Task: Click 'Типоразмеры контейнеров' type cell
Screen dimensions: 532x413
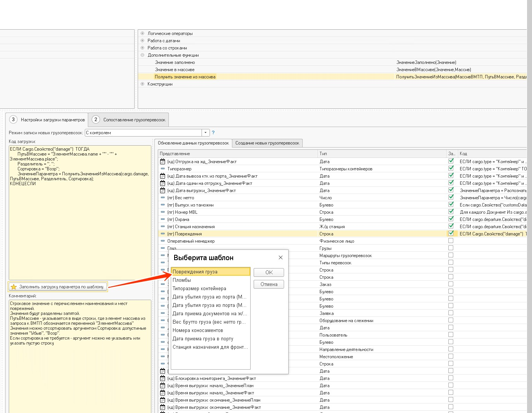Action: [382, 169]
